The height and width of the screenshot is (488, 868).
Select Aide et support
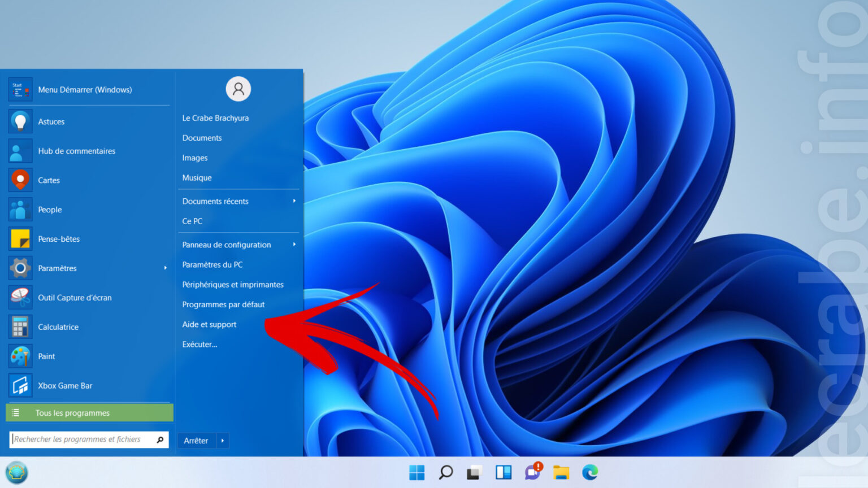pyautogui.click(x=209, y=324)
